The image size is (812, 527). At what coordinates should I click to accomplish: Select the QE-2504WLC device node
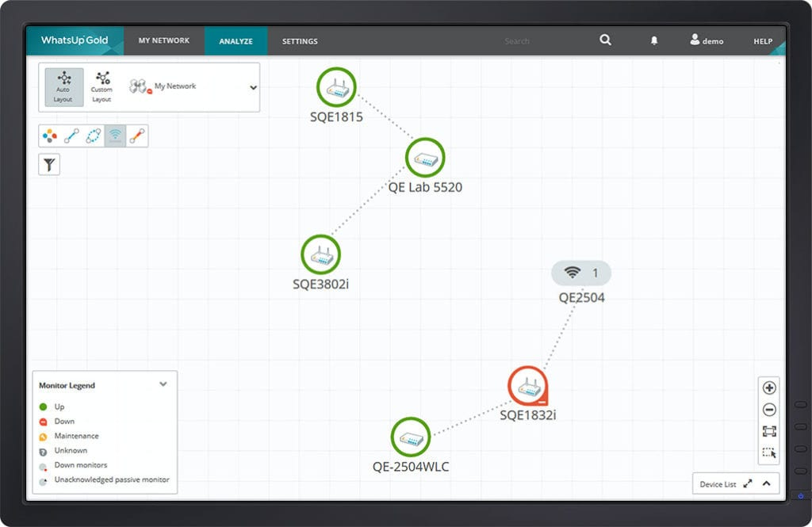pos(411,437)
